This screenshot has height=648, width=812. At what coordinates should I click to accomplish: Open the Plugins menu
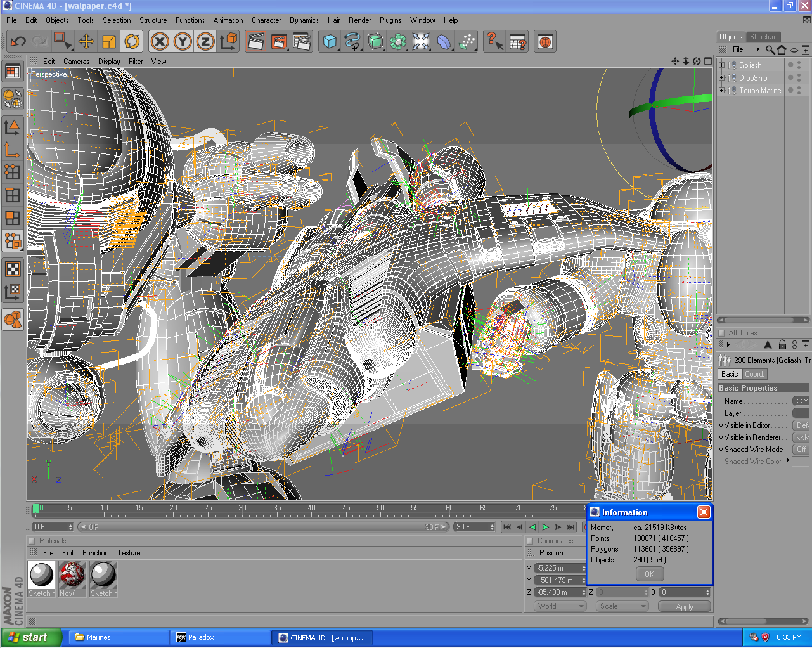390,20
